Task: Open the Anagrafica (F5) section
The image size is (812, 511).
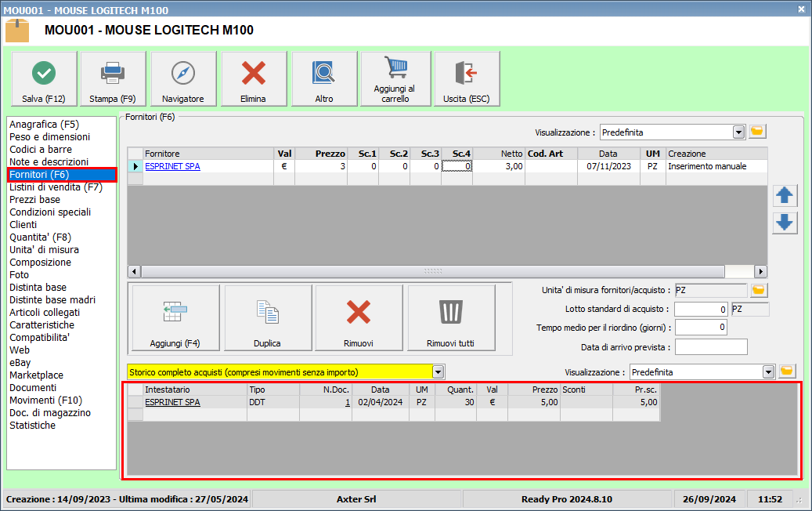Action: pos(44,125)
